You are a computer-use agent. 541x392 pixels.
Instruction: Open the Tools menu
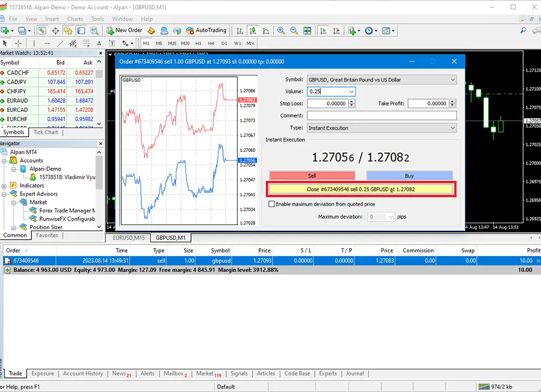pos(97,19)
